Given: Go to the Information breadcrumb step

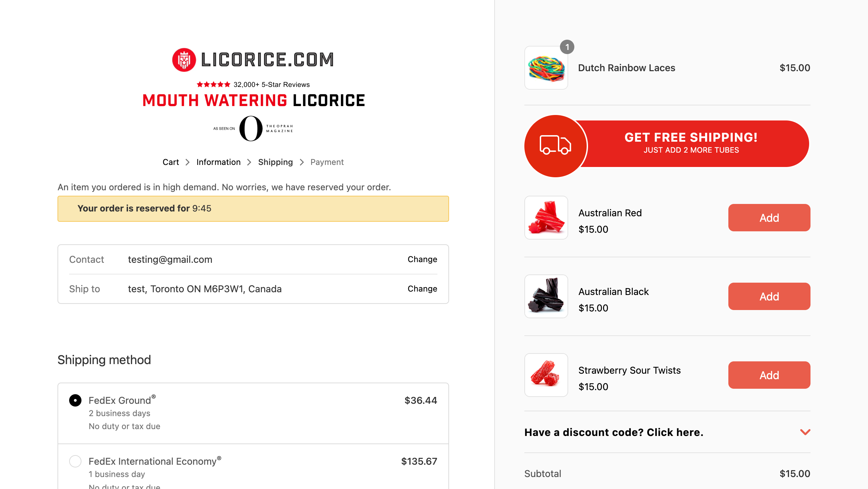Looking at the screenshot, I should pos(218,162).
